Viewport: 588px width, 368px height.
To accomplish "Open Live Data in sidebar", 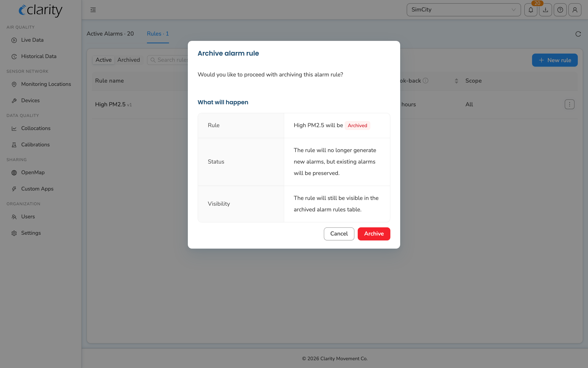I will (32, 40).
